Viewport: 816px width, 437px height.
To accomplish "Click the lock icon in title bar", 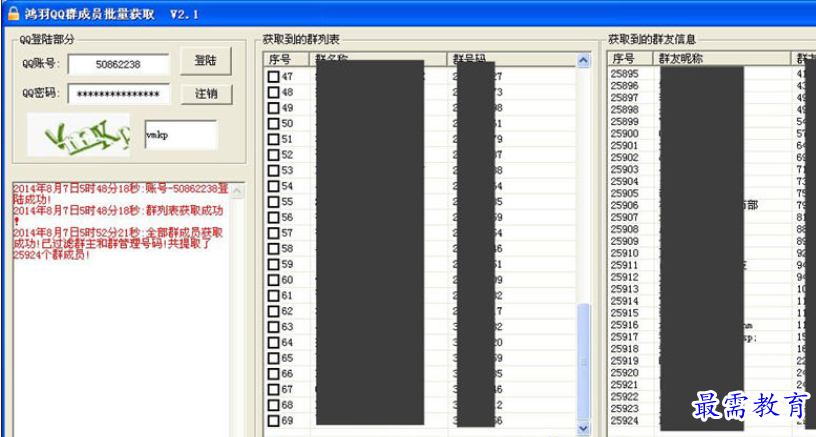I will [13, 13].
